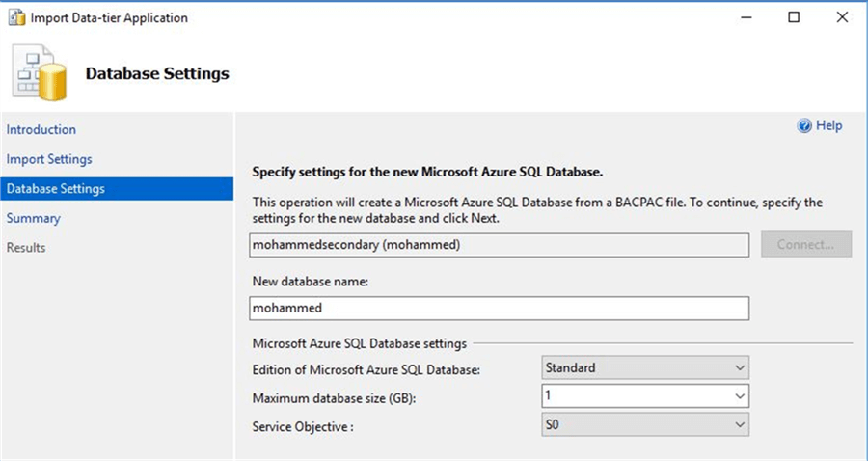The width and height of the screenshot is (868, 461).
Task: Open the Help text link
Action: pos(829,125)
